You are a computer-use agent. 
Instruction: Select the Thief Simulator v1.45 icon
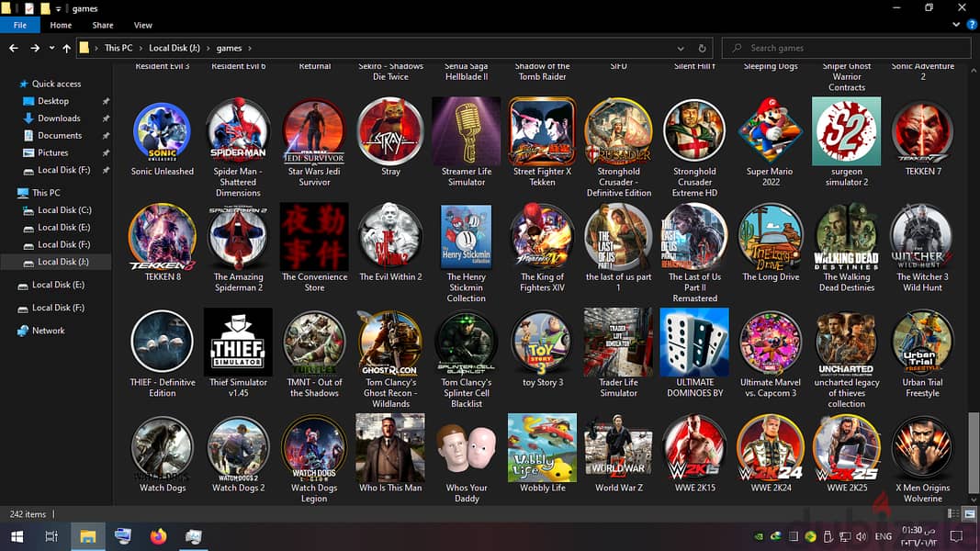click(238, 343)
